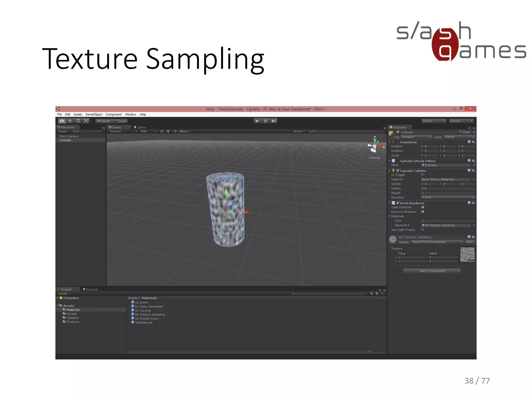The width and height of the screenshot is (532, 399).
Task: Select the Hand view tool
Action: (x=62, y=121)
